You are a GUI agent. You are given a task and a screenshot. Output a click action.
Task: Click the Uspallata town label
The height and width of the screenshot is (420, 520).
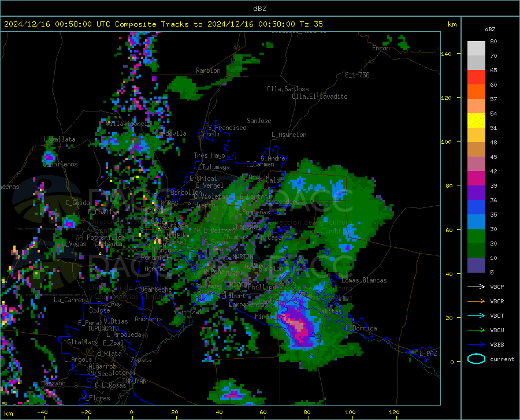pos(60,139)
